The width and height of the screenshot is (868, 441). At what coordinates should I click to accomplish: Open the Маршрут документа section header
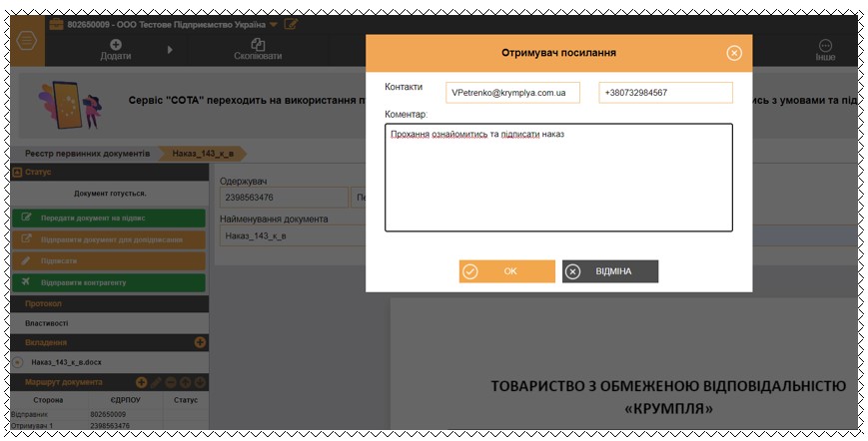(64, 382)
